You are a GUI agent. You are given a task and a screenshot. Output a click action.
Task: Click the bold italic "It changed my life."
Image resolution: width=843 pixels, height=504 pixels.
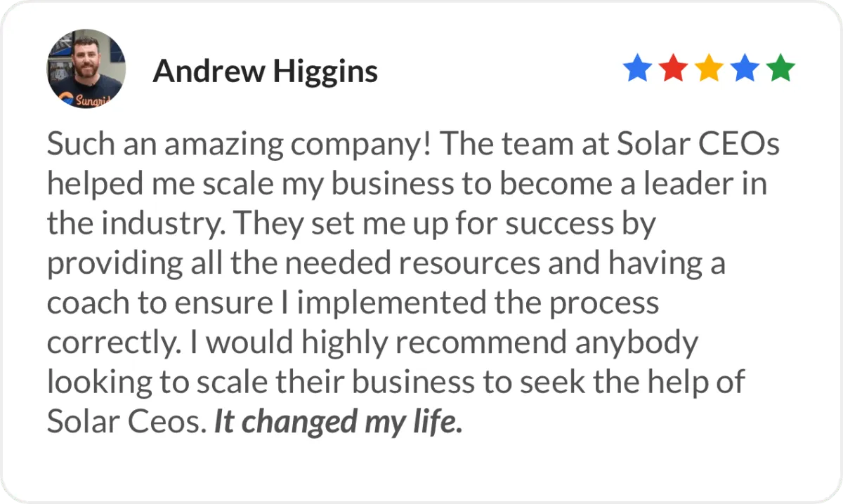coord(338,422)
